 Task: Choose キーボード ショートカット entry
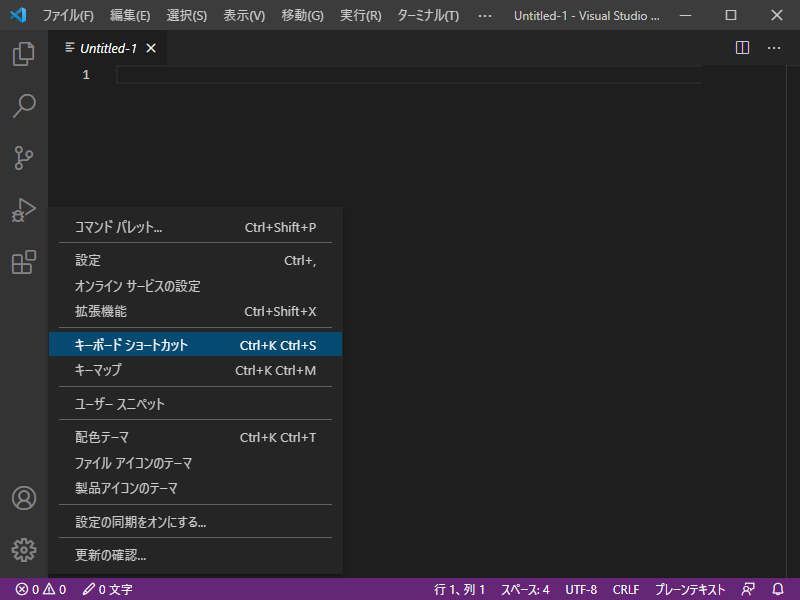[x=195, y=345]
